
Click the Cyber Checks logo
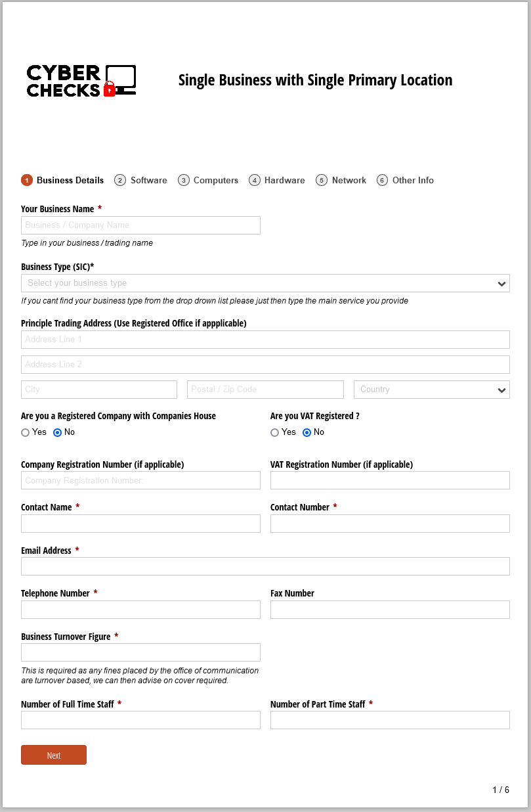coord(81,81)
